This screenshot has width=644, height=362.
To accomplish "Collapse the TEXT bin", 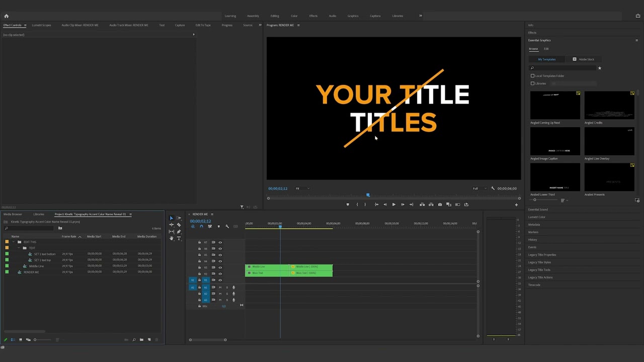I will [x=19, y=248].
